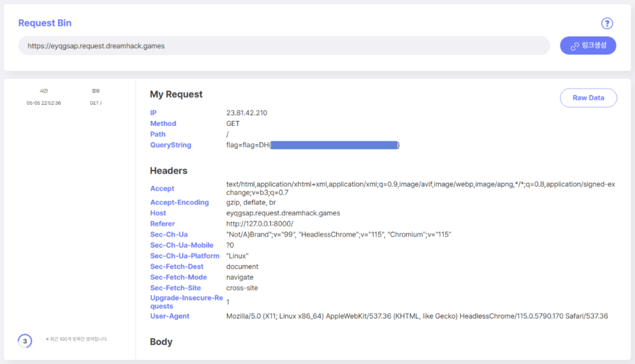Click the Referer value http://127.0.0.1:8000/
This screenshot has width=635, height=364.
(260, 224)
